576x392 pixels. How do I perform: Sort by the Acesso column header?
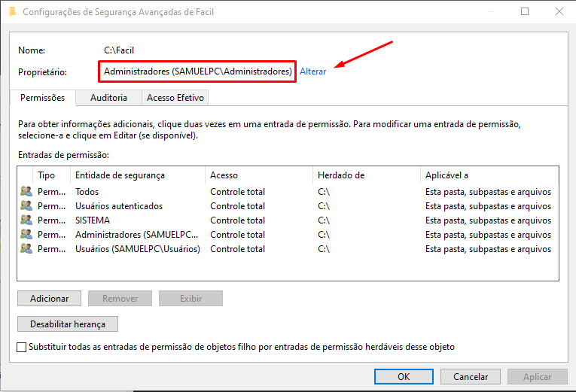pos(224,175)
